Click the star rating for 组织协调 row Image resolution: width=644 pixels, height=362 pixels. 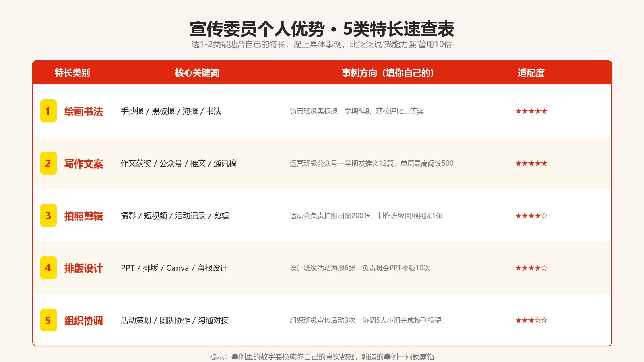tap(531, 320)
